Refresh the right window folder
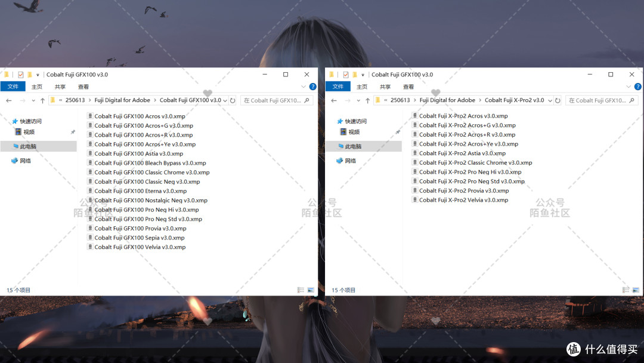 pos(558,100)
